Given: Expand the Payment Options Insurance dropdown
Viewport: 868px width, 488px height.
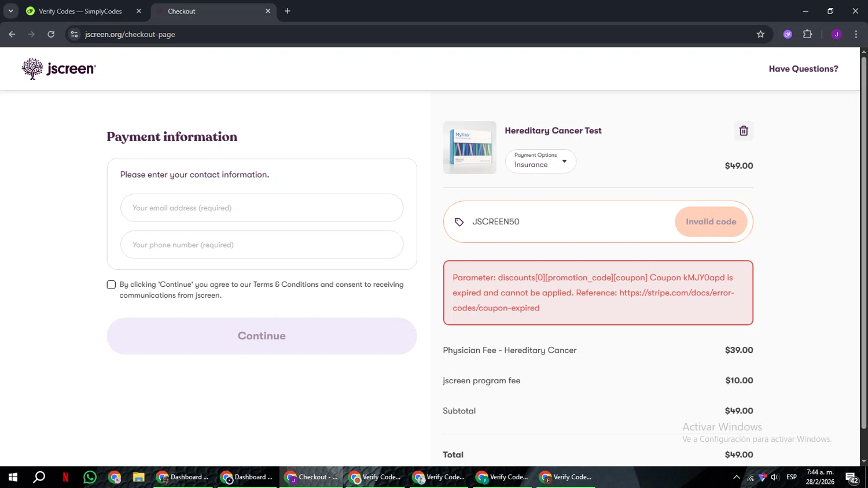Looking at the screenshot, I should 540,161.
